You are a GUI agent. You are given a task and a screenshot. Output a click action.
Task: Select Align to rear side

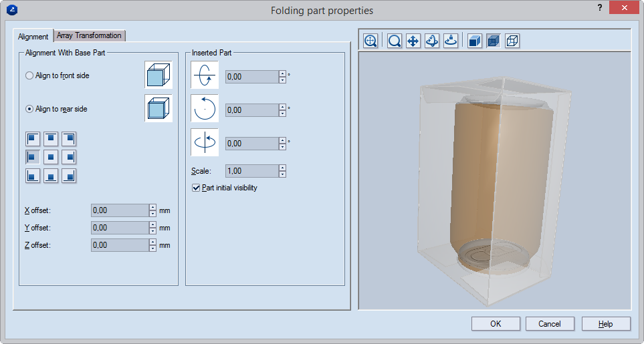[29, 109]
